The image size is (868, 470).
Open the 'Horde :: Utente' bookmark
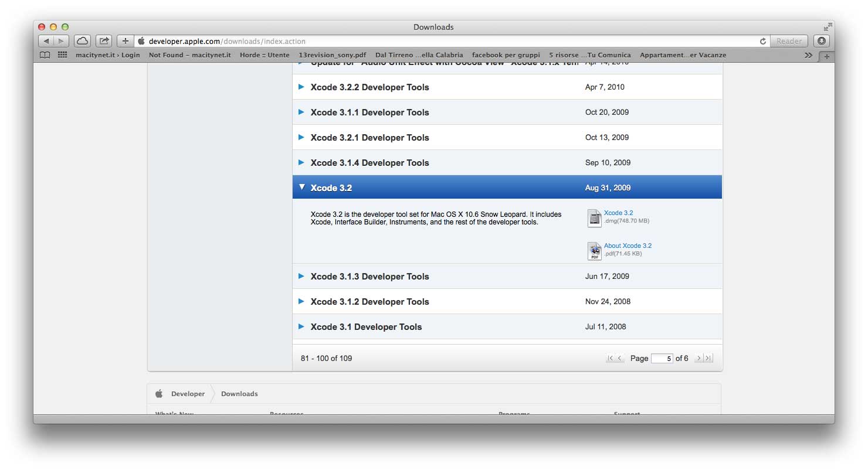(x=265, y=55)
